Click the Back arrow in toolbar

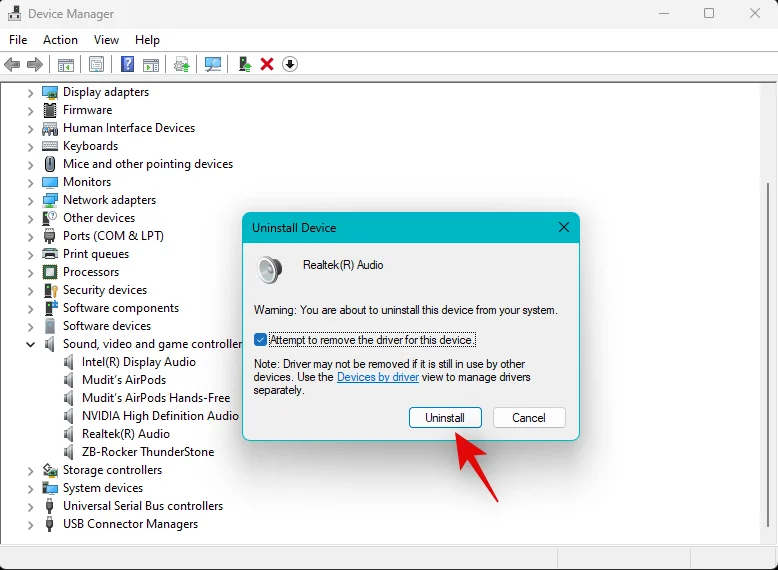[12, 64]
